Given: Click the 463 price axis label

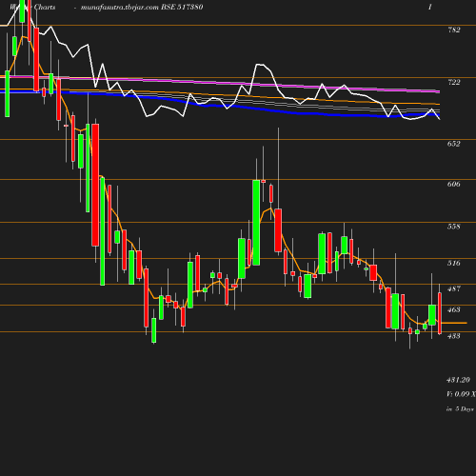Looking at the screenshot, I should 453,309.
